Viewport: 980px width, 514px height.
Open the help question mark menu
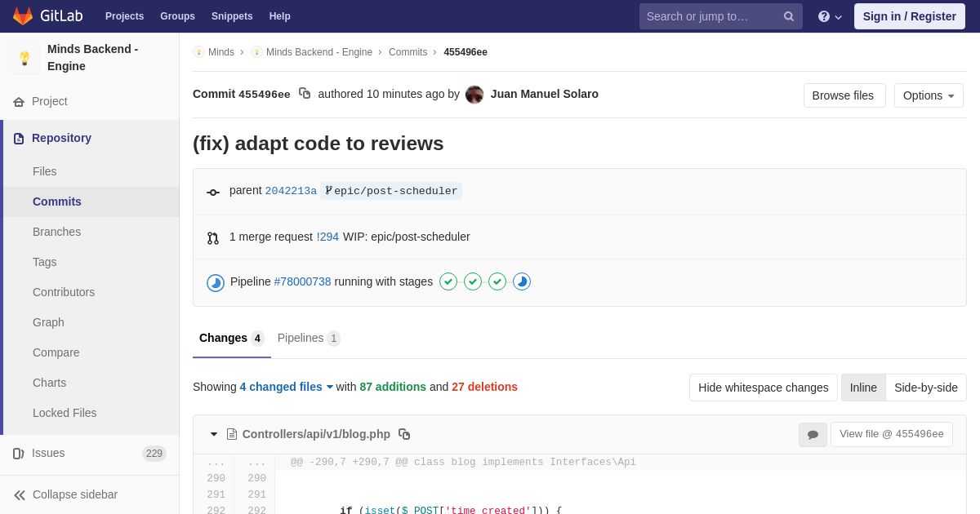tap(830, 16)
